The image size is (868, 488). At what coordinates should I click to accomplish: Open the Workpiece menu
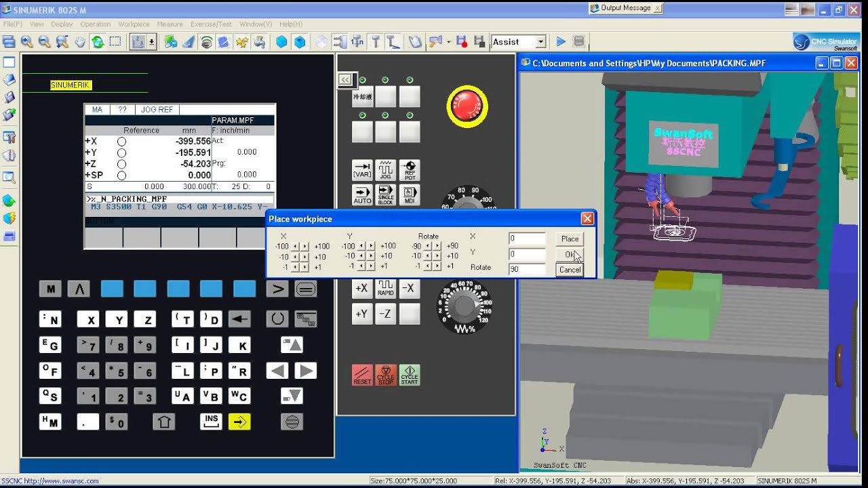click(x=134, y=24)
